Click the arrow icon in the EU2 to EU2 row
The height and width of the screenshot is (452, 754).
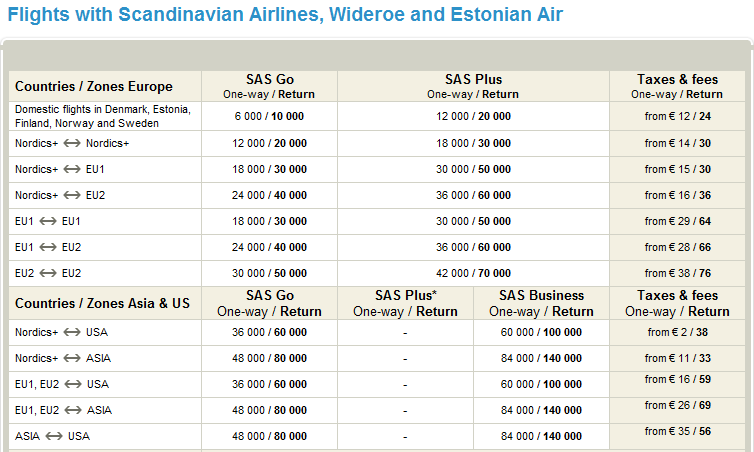48,273
